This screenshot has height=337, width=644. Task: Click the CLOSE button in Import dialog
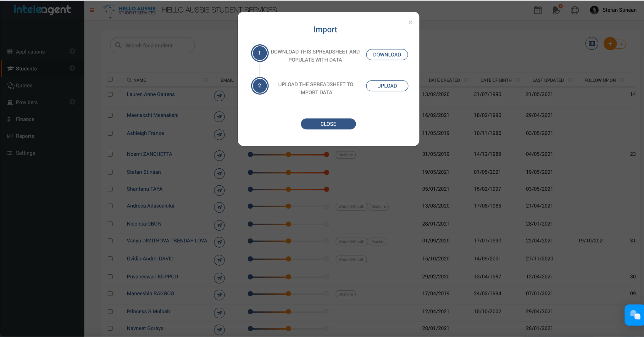coord(328,124)
